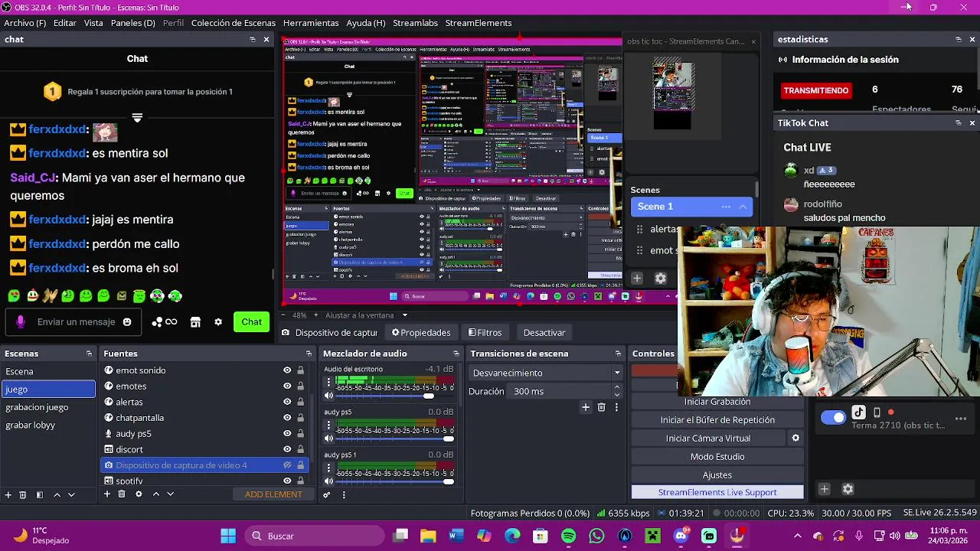Add transition with plus icon
980x551 pixels.
(x=586, y=407)
